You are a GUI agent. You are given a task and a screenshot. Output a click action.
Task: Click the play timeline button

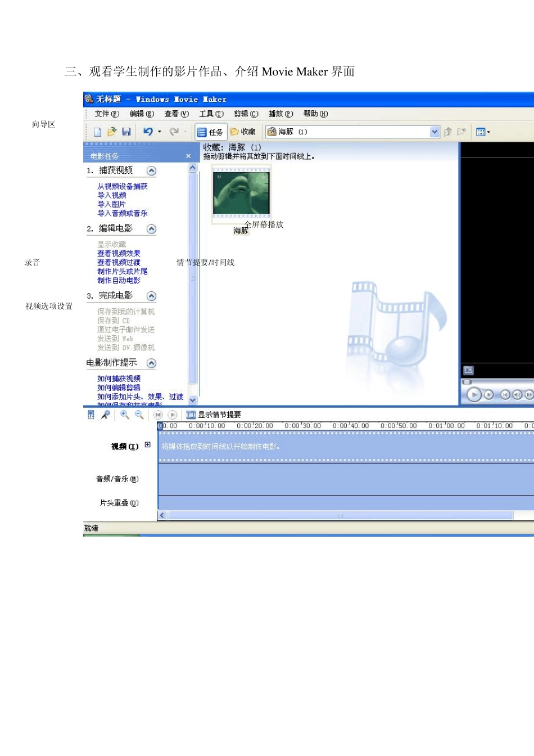click(173, 415)
